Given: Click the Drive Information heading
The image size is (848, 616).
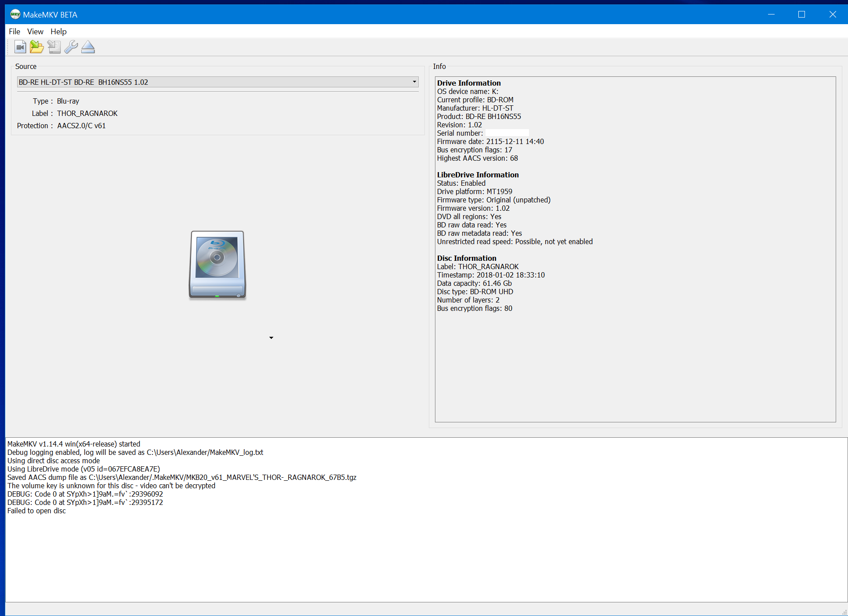Looking at the screenshot, I should click(469, 83).
